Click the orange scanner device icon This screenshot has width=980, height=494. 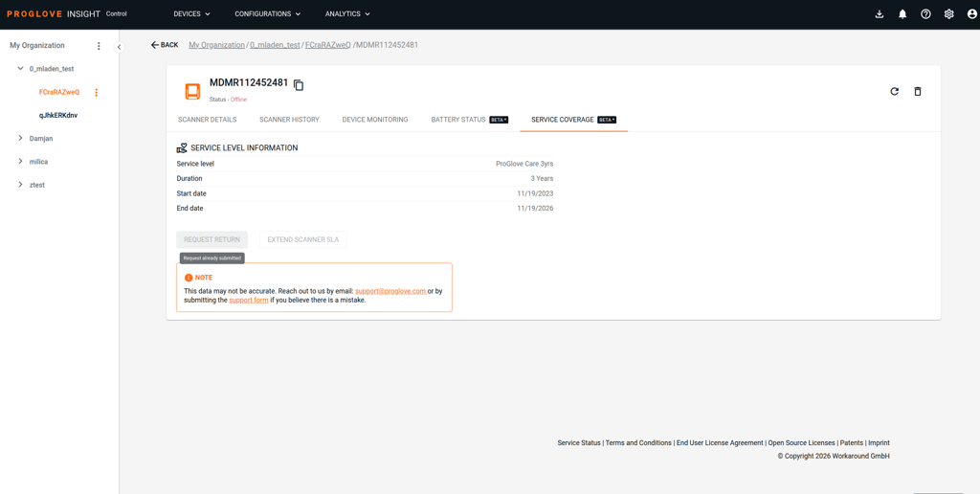192,91
